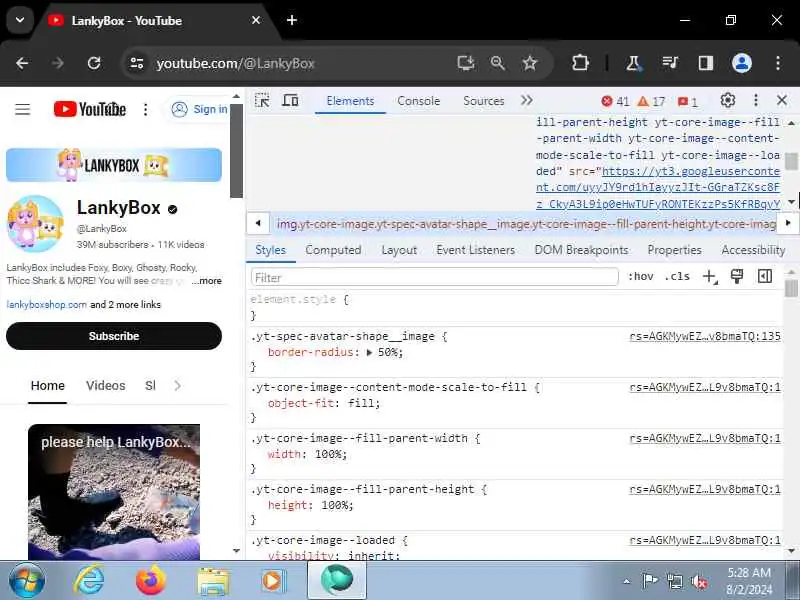Open the Extensions puzzle icon
Image resolution: width=800 pixels, height=600 pixels.
point(580,63)
